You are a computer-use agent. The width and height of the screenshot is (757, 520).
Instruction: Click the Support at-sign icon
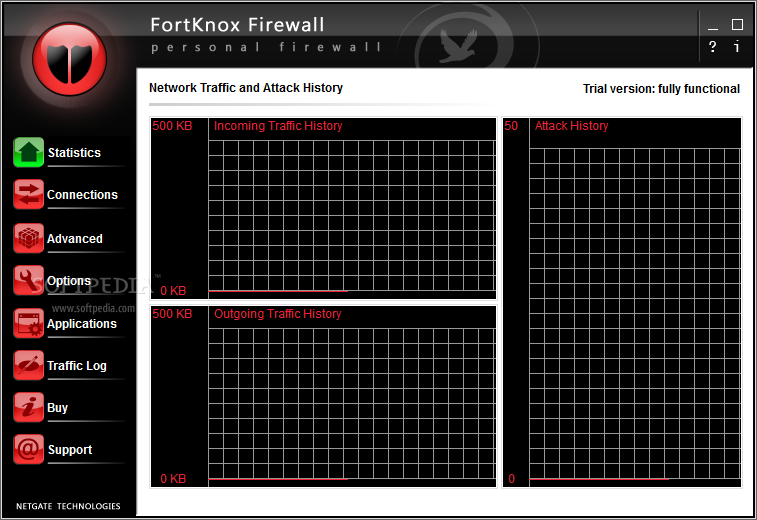click(28, 449)
